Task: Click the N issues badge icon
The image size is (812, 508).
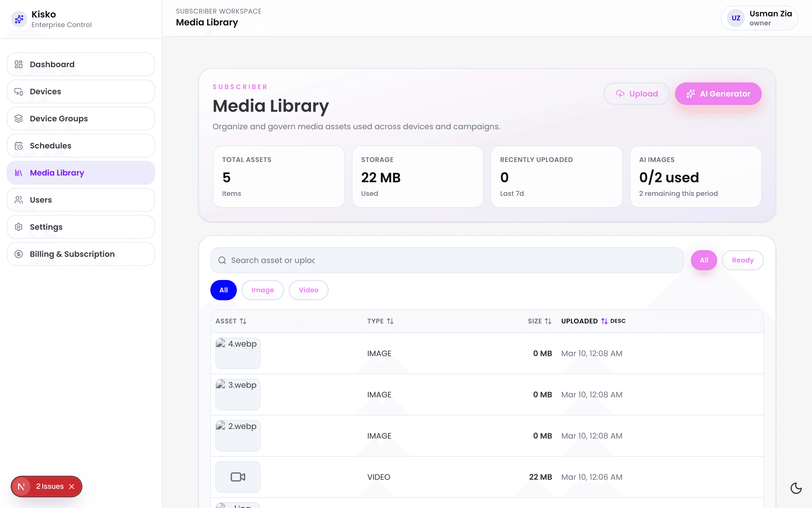Action: point(21,487)
